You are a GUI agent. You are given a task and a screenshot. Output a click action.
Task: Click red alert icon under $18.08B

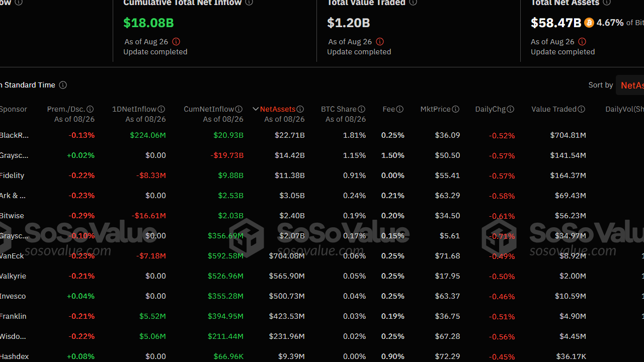(176, 42)
